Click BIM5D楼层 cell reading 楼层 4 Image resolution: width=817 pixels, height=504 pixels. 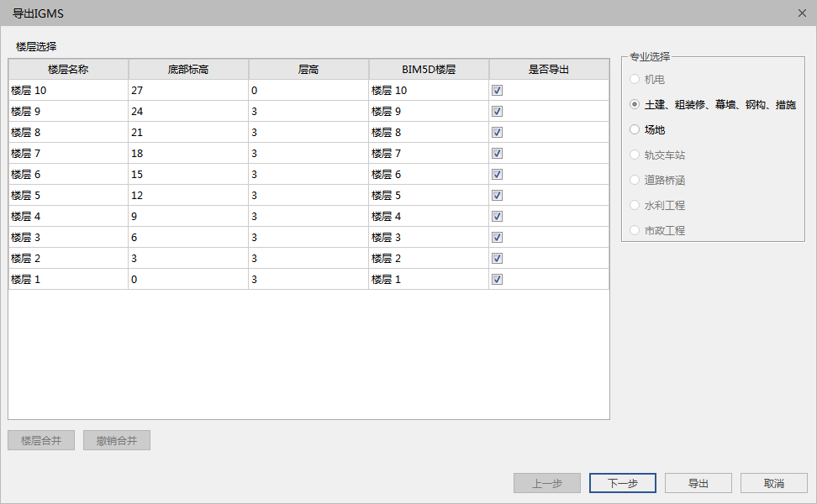(429, 217)
